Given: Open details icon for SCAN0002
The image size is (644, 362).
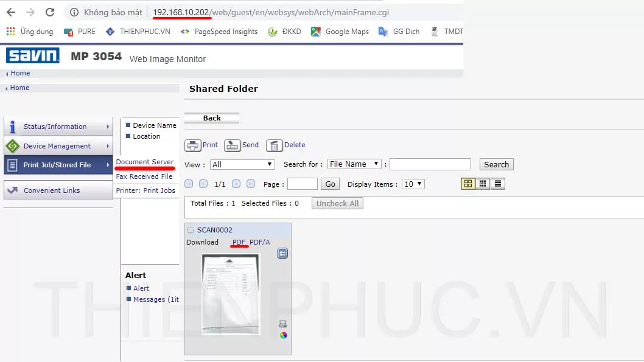Looking at the screenshot, I should tap(282, 253).
